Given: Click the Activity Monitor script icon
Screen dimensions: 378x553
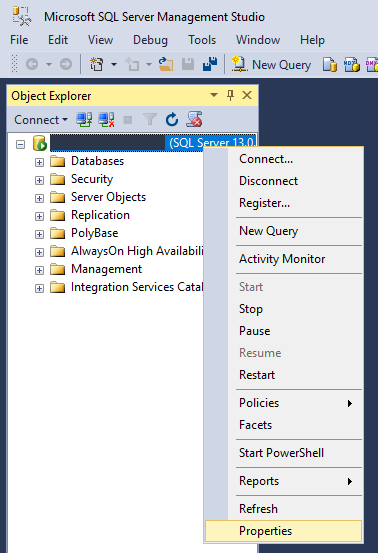Looking at the screenshot, I should tap(194, 119).
